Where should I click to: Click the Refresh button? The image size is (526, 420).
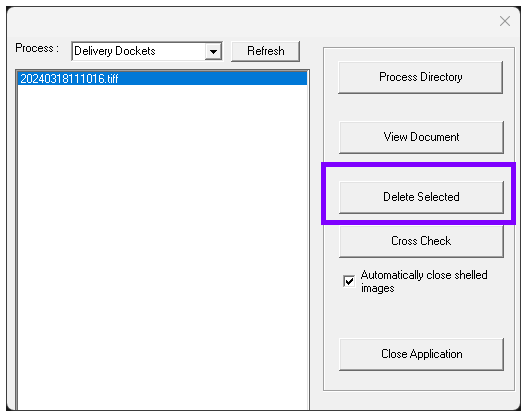pyautogui.click(x=265, y=51)
